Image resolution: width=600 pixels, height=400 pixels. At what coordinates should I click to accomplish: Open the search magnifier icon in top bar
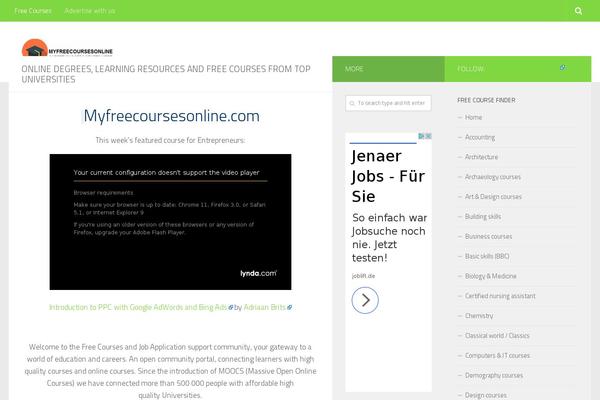578,11
